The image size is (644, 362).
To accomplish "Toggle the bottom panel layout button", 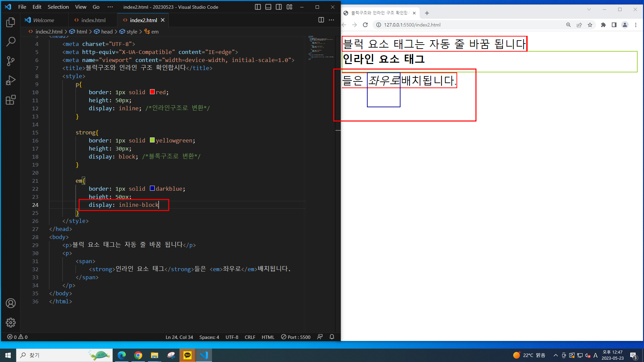I will (268, 7).
